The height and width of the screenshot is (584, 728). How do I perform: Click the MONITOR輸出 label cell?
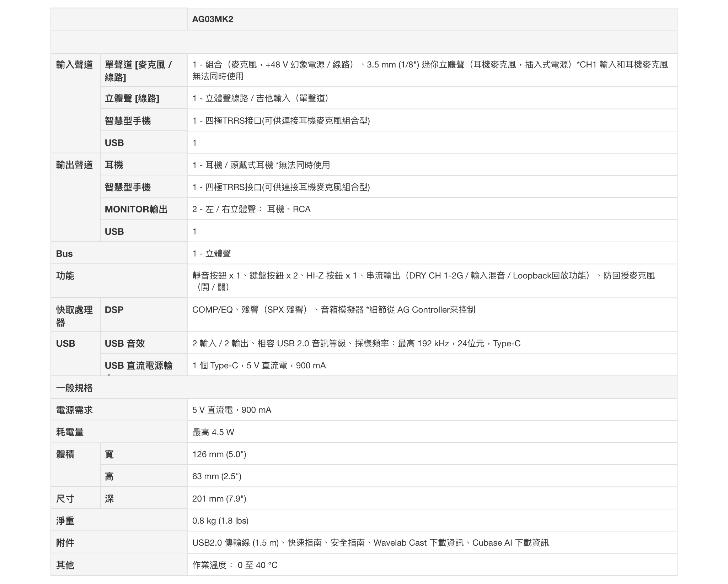pos(136,209)
